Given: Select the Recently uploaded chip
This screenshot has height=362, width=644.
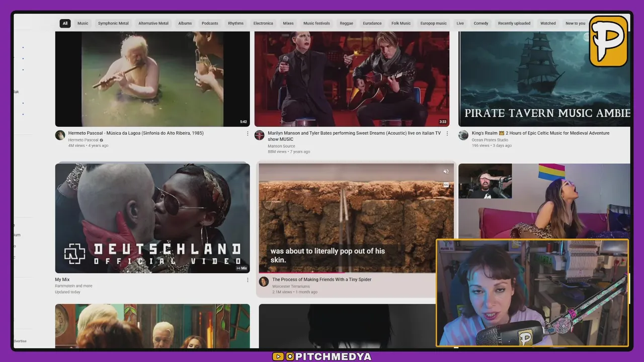Looking at the screenshot, I should tap(514, 23).
